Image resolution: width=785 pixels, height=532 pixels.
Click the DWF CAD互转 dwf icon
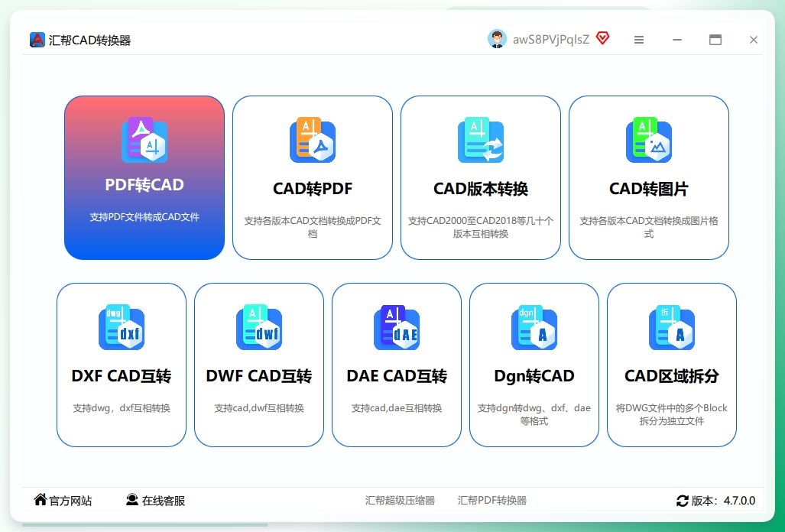pos(259,327)
